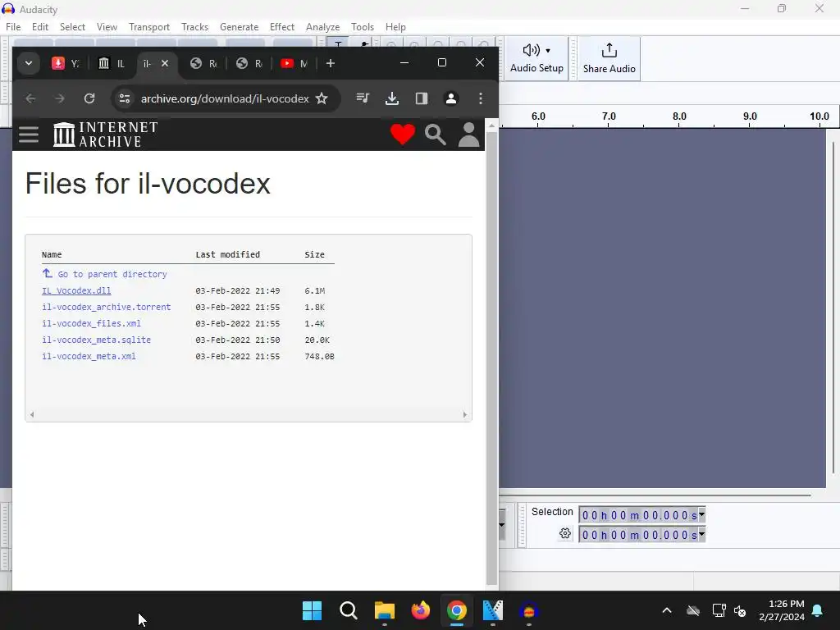Click selection end time field
This screenshot has height=630, width=840.
(638, 535)
